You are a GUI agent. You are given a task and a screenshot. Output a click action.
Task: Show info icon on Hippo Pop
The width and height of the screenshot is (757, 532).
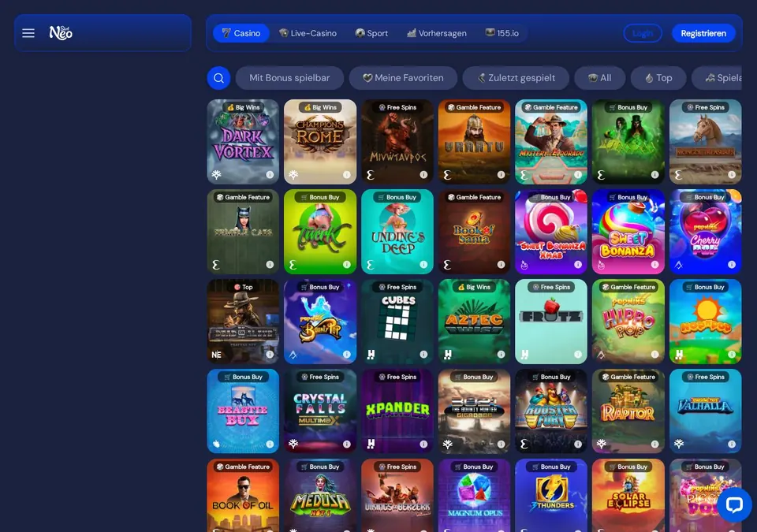click(654, 355)
